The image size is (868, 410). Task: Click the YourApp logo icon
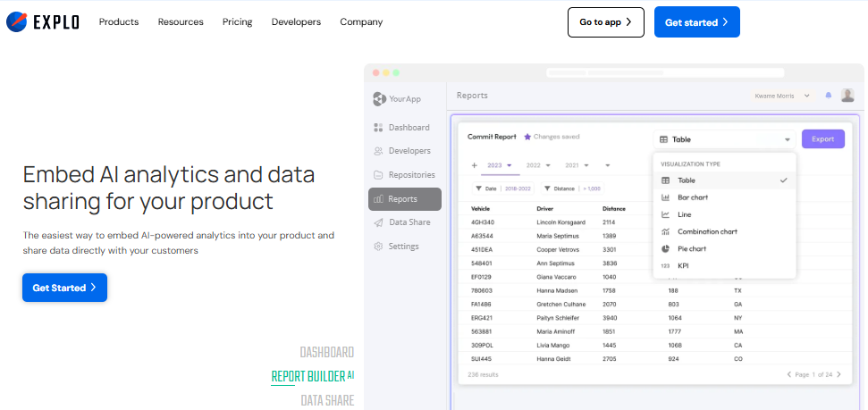click(x=379, y=99)
